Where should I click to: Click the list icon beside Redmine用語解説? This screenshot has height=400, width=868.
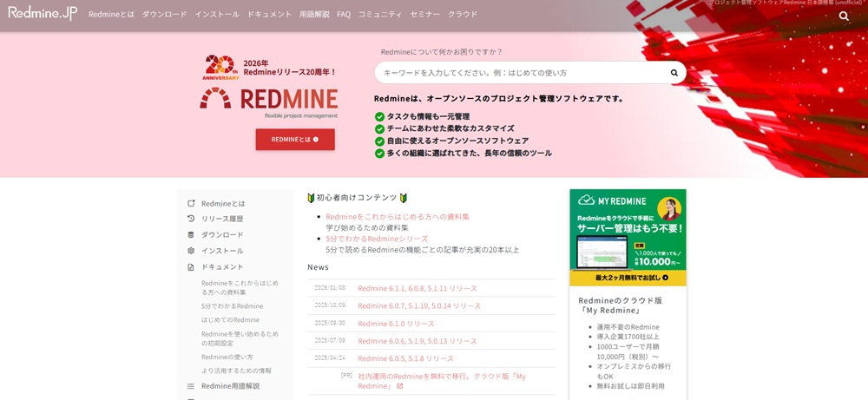[191, 386]
